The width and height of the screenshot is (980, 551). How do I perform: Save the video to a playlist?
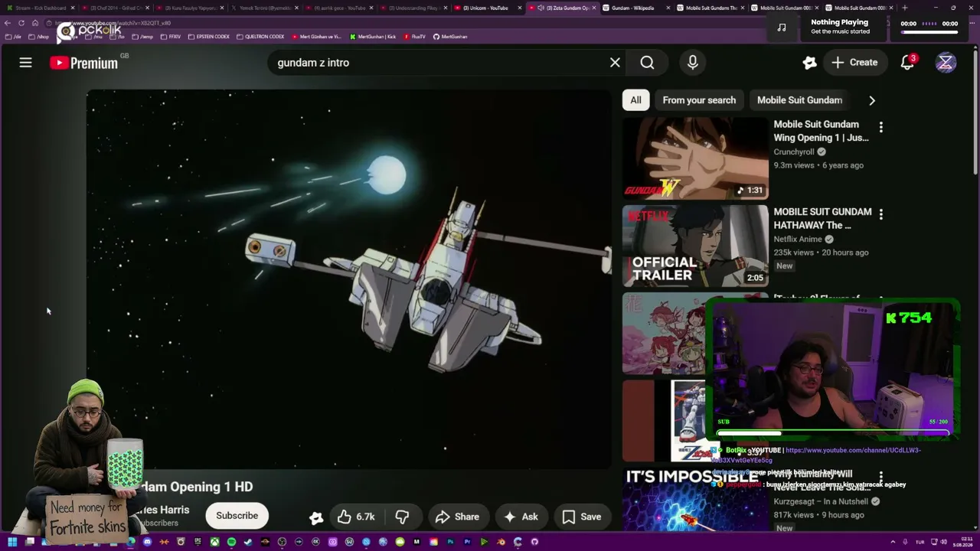(582, 517)
